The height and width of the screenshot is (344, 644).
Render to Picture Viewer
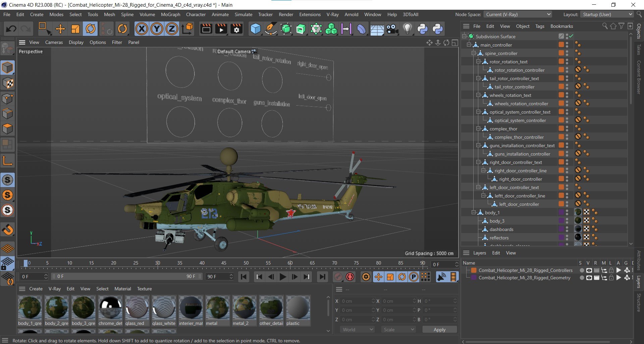pyautogui.click(x=221, y=29)
